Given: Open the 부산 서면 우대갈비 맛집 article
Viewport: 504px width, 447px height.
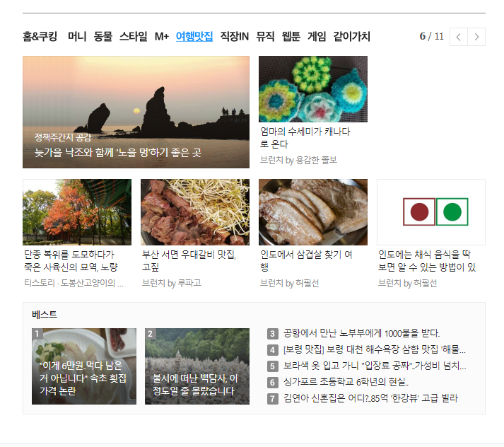Looking at the screenshot, I should coord(189,261).
